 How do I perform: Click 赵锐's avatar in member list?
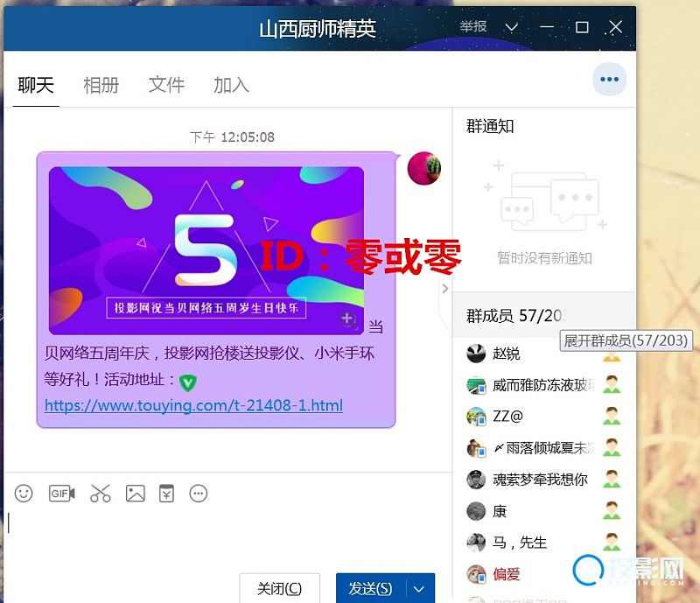click(x=476, y=354)
